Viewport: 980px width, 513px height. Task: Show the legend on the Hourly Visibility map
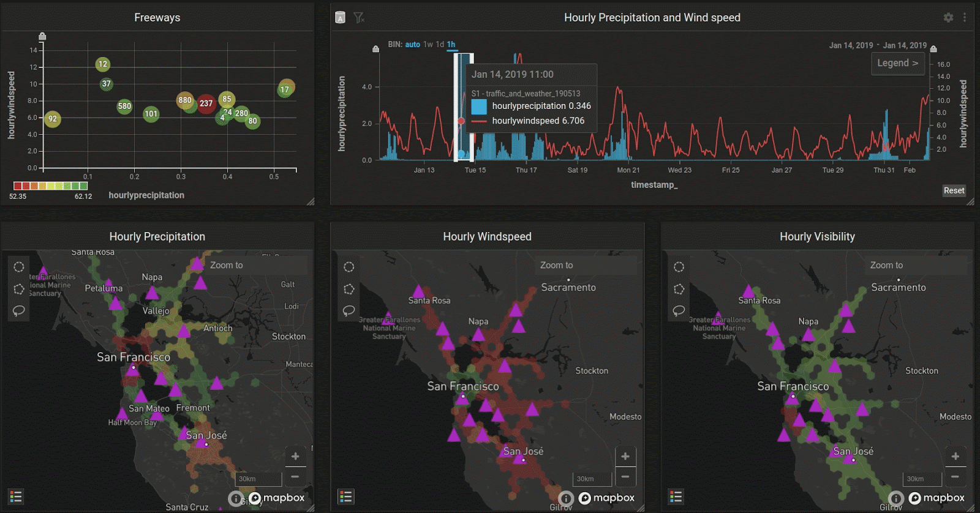(x=676, y=496)
